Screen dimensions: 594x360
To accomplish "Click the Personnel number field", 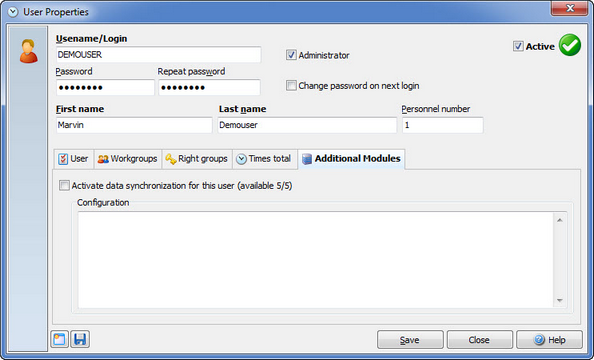I will pos(442,125).
